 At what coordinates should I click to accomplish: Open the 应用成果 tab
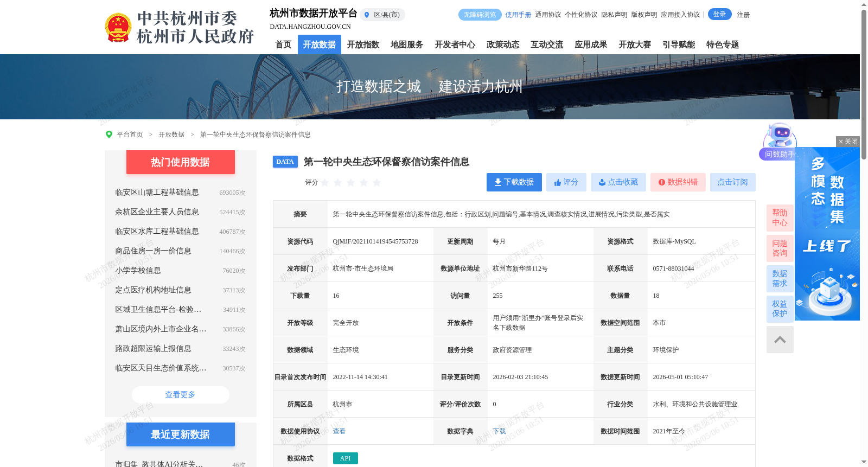point(591,44)
